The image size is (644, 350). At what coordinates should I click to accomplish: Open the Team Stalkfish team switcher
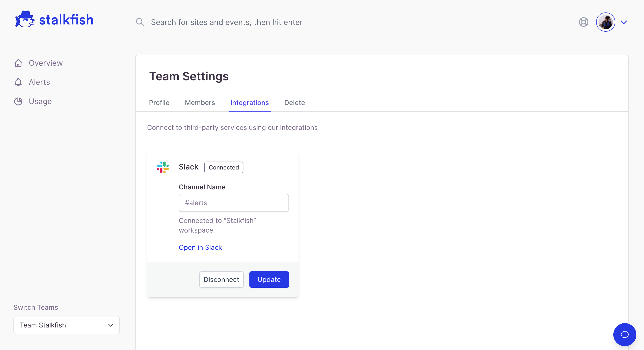[x=67, y=325]
